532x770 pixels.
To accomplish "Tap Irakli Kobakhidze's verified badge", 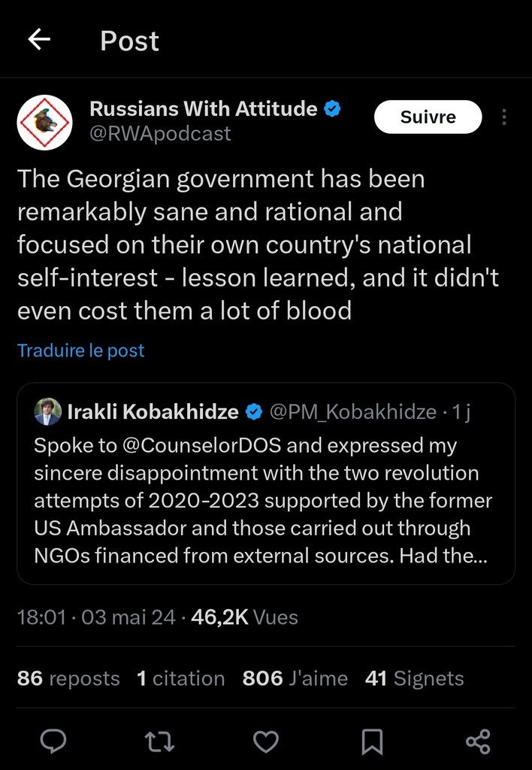I will click(254, 412).
